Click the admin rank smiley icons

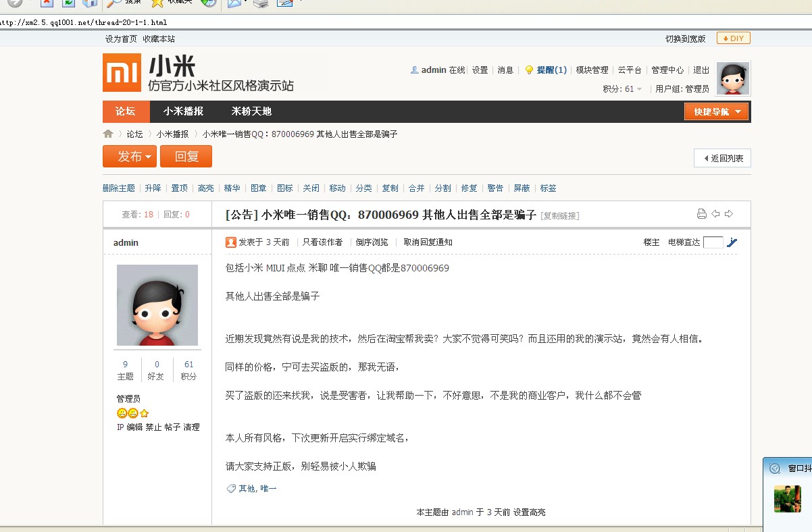tap(133, 413)
